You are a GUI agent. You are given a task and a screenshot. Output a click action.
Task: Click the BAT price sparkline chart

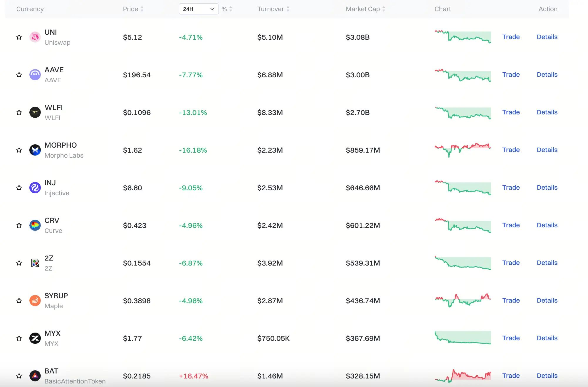click(x=463, y=376)
